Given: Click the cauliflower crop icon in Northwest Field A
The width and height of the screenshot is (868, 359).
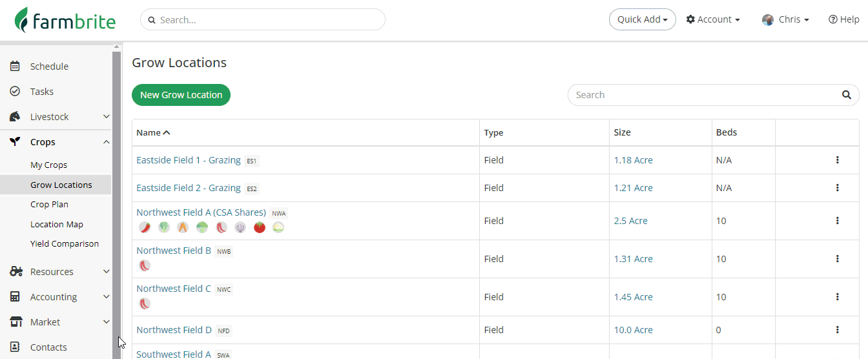Looking at the screenshot, I should click(278, 227).
